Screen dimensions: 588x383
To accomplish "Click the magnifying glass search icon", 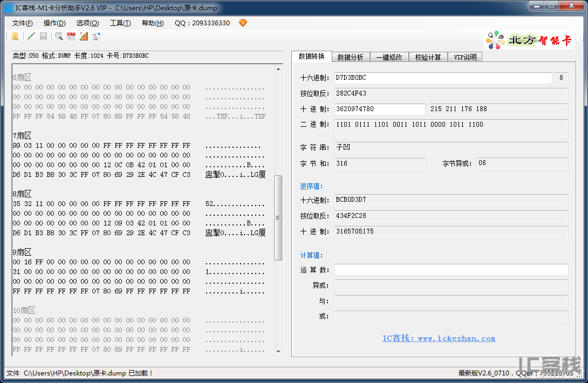I will coord(59,36).
